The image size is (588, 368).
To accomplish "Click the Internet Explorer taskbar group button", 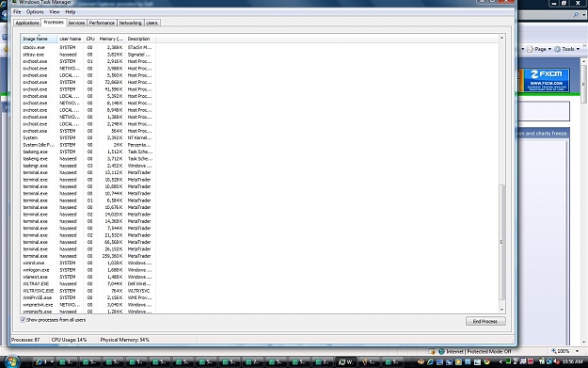I will [x=44, y=362].
